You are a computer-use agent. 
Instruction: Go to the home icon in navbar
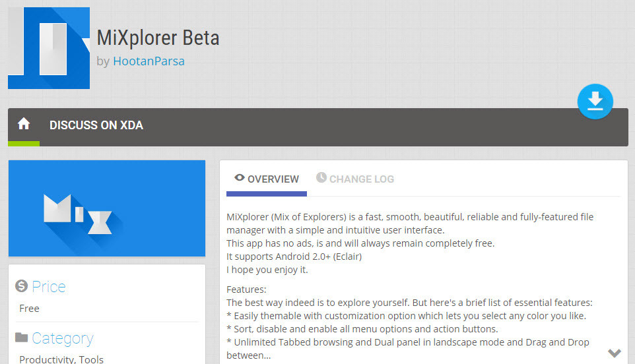point(24,124)
